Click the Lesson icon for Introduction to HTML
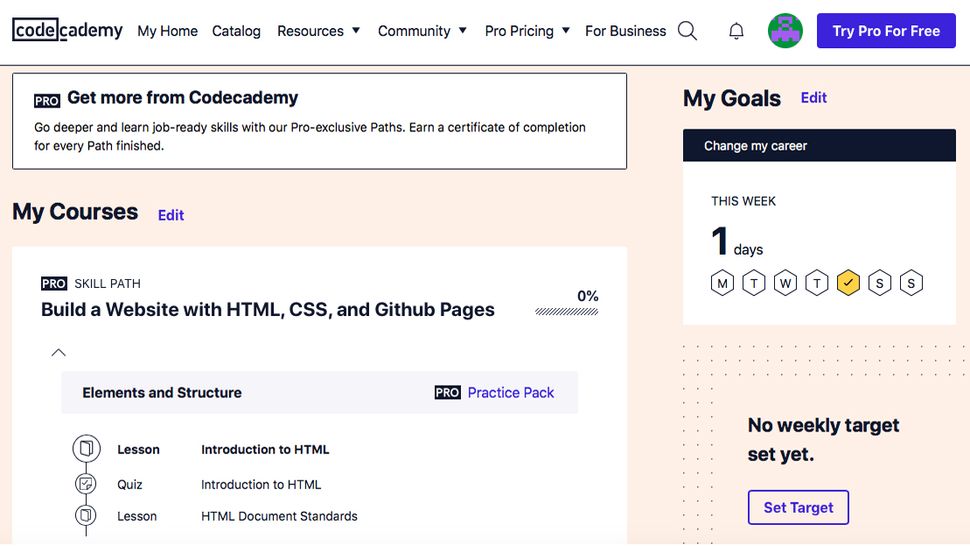 pos(87,448)
